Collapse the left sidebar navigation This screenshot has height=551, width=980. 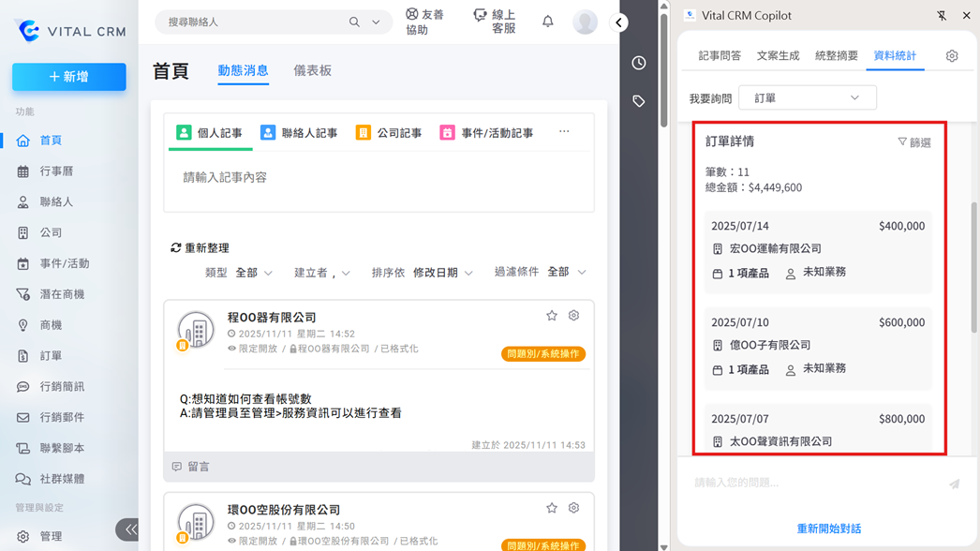click(x=128, y=529)
